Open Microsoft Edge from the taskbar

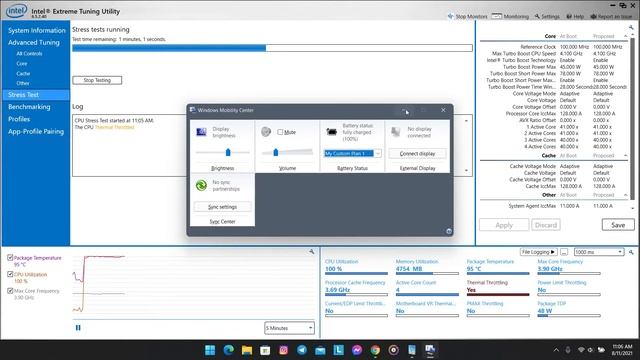point(229,350)
